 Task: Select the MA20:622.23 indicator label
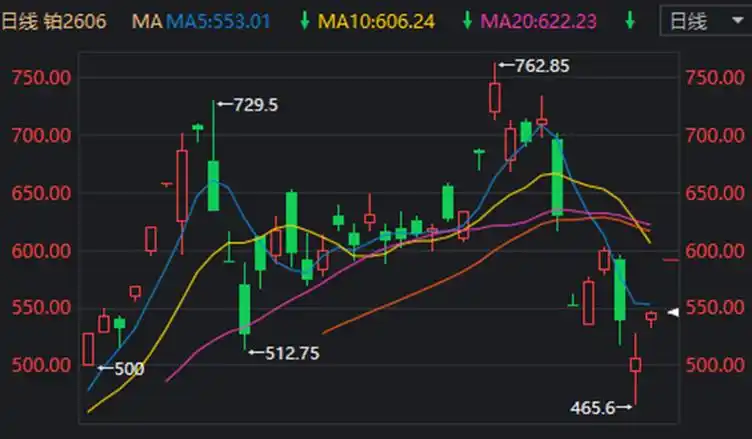tap(540, 21)
